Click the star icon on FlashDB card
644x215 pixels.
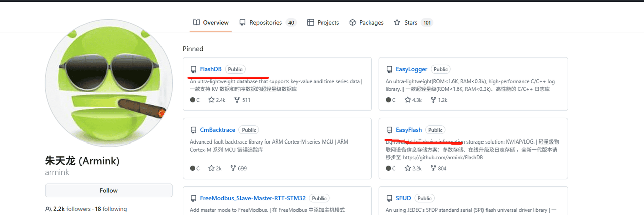[212, 100]
